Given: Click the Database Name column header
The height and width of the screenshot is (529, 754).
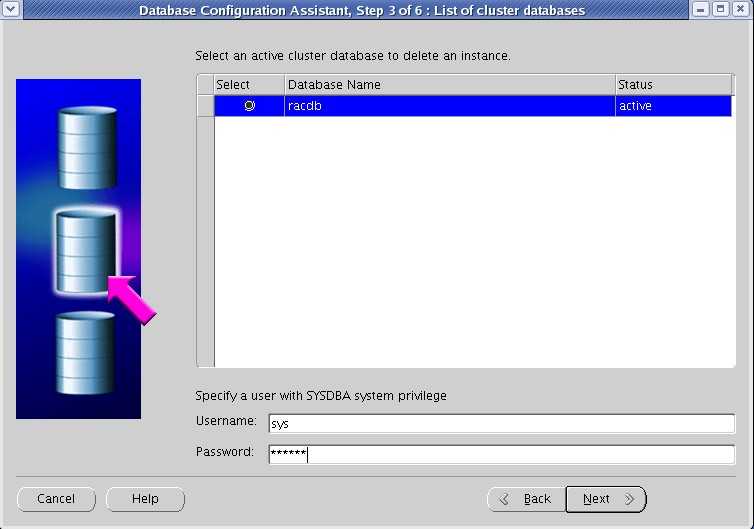Looking at the screenshot, I should coord(450,85).
